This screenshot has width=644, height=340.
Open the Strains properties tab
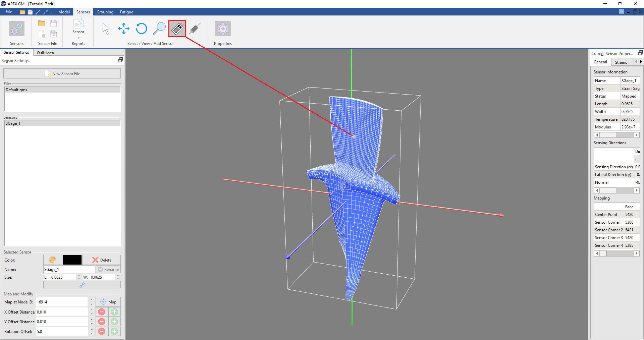click(621, 62)
